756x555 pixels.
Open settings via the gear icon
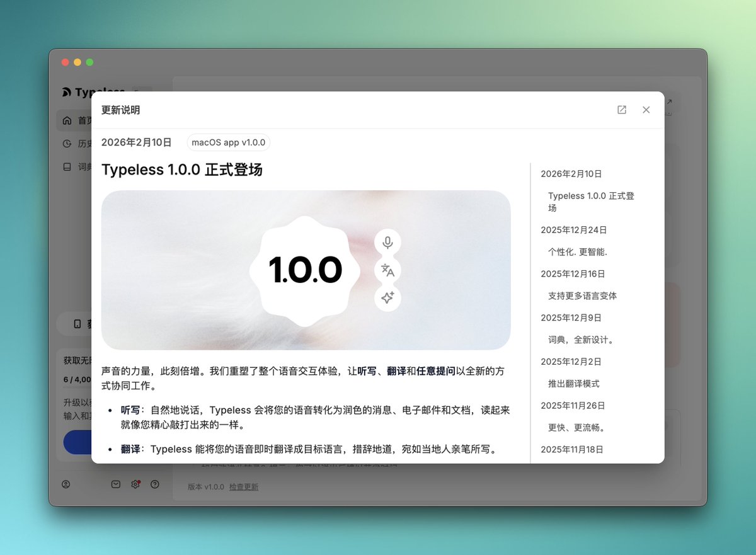coord(135,484)
